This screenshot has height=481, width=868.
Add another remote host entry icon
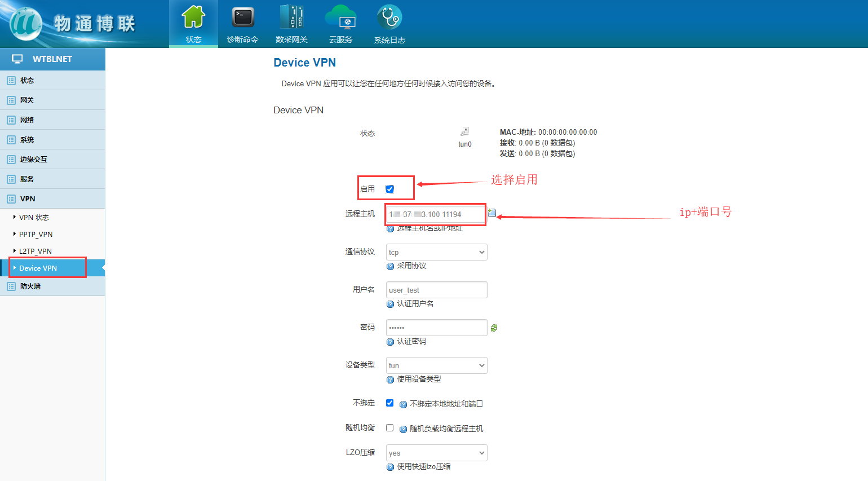click(x=492, y=213)
